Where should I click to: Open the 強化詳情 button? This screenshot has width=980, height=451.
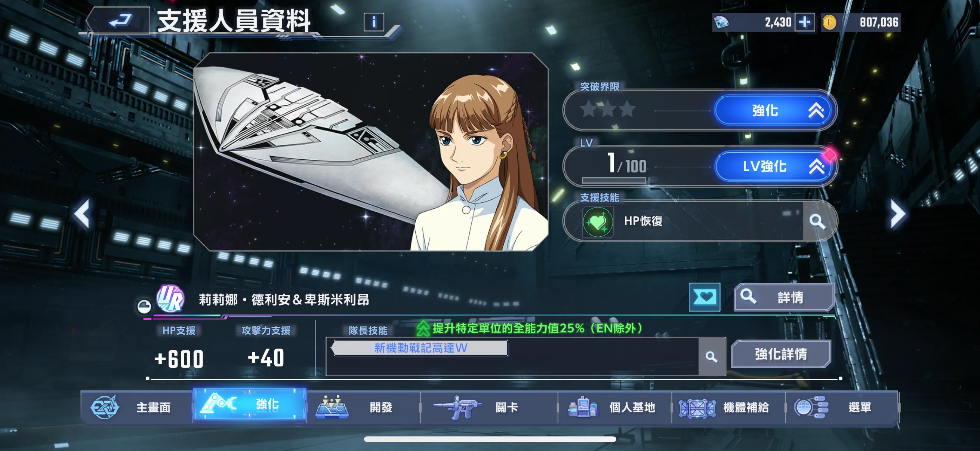click(x=781, y=354)
